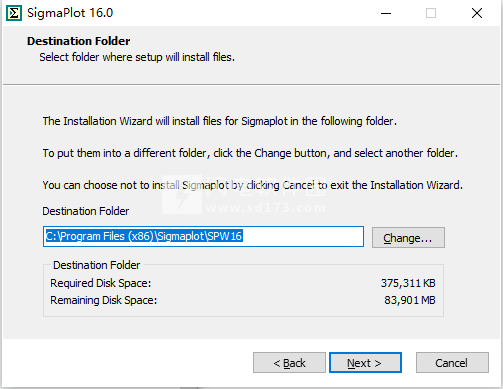Click the Remaining Disk Space label
Viewport: 503px width, 389px height.
tap(104, 300)
